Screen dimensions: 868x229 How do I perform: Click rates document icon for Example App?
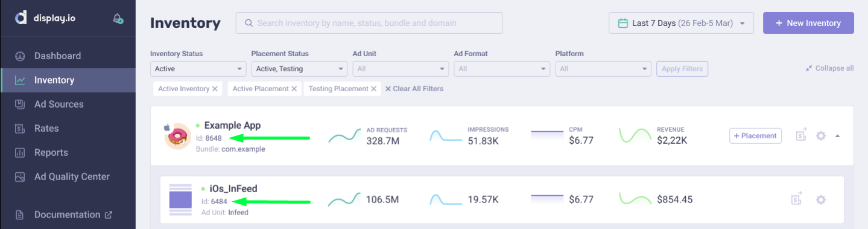tap(801, 135)
